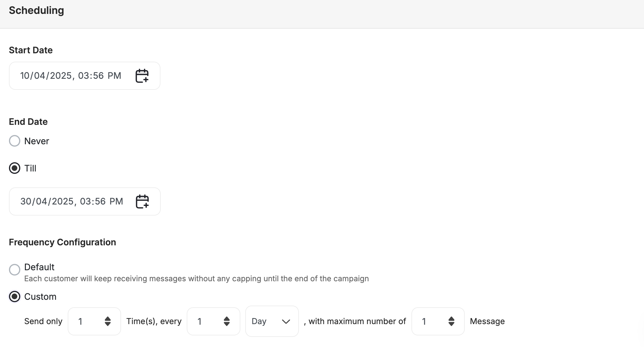Image resolution: width=644 pixels, height=347 pixels.
Task: Open the calendar picker for the Till end date
Action: (142, 201)
